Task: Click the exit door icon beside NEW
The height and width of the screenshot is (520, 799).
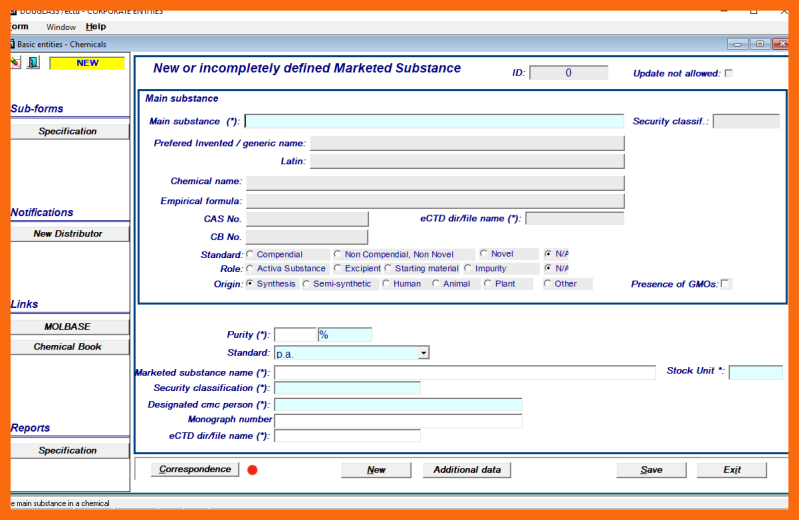Action: (x=34, y=63)
